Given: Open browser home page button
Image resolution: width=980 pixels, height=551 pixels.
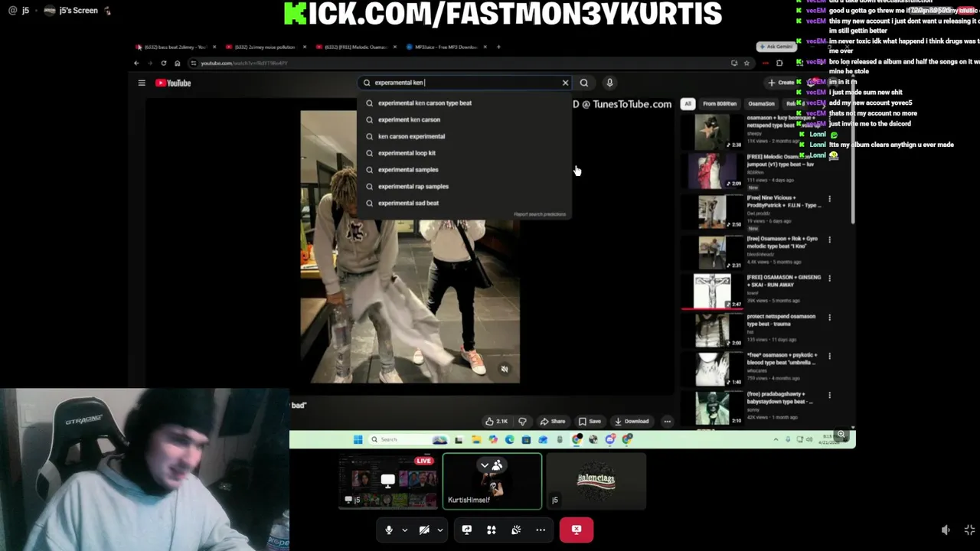Looking at the screenshot, I should tap(177, 63).
